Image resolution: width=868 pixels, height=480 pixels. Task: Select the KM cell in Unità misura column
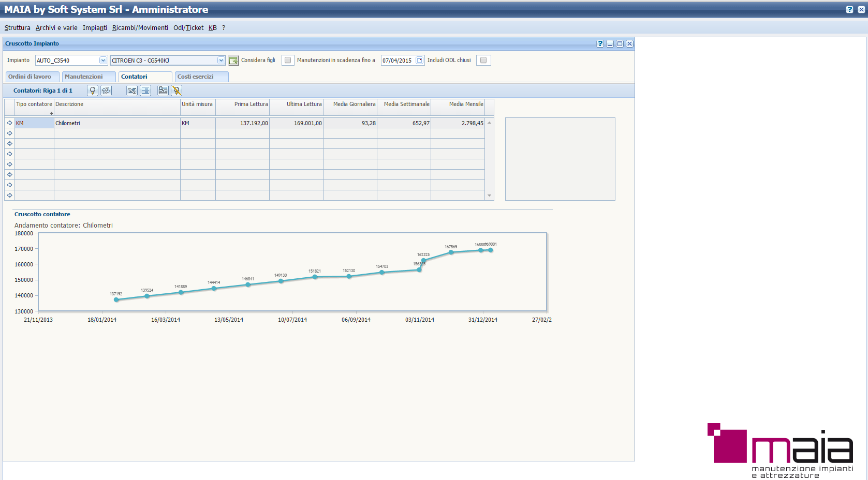coord(198,123)
